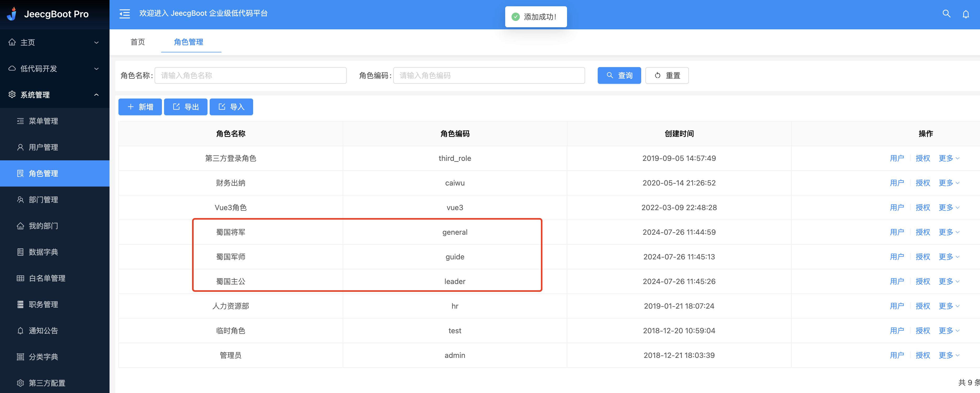Click the 添加成功 notification message
This screenshot has width=980, height=393.
click(536, 17)
